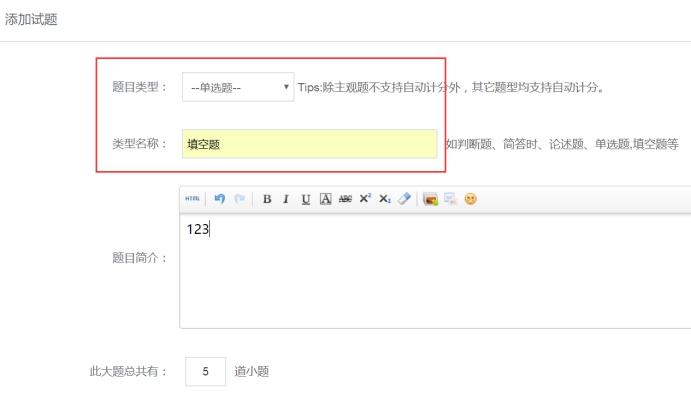Insert an image into the editor
The height and width of the screenshot is (394, 691).
430,199
